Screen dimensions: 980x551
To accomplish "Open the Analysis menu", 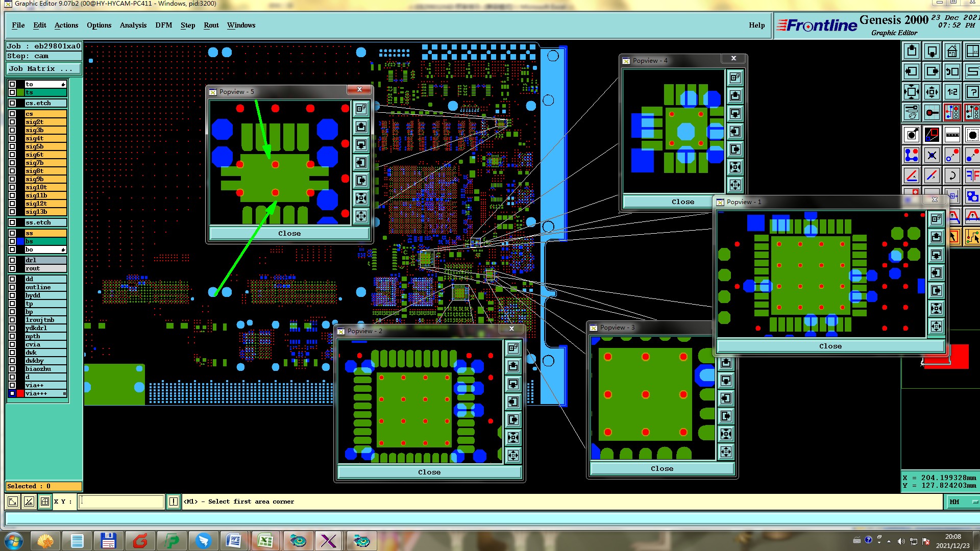I will [x=133, y=25].
